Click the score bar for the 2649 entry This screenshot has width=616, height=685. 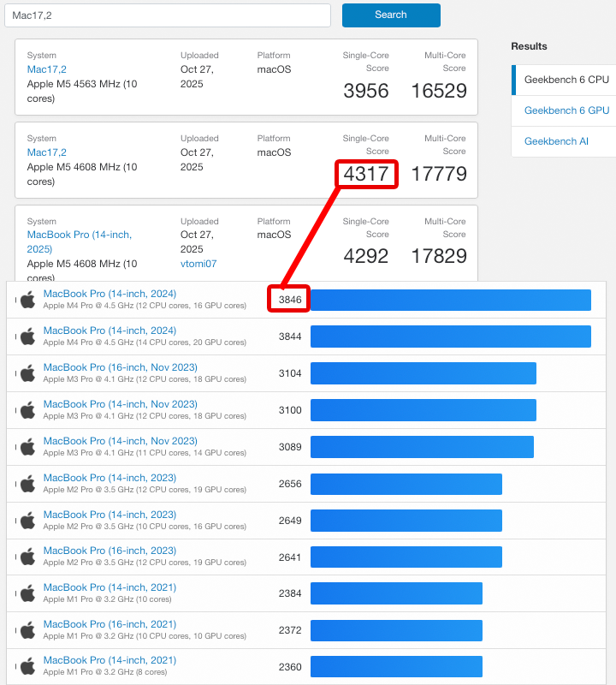click(x=406, y=521)
